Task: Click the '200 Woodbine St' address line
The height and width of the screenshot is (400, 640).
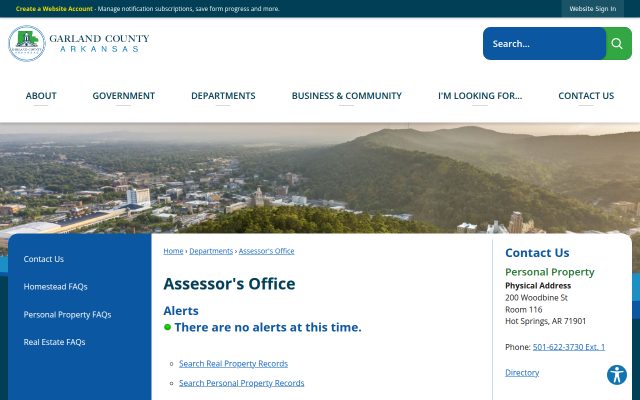Action: 536,298
